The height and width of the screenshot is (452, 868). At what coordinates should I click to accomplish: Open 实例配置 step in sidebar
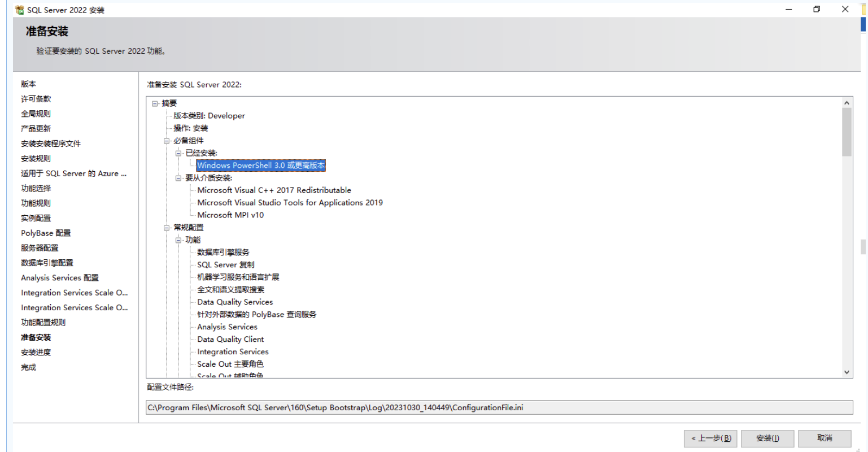point(36,218)
